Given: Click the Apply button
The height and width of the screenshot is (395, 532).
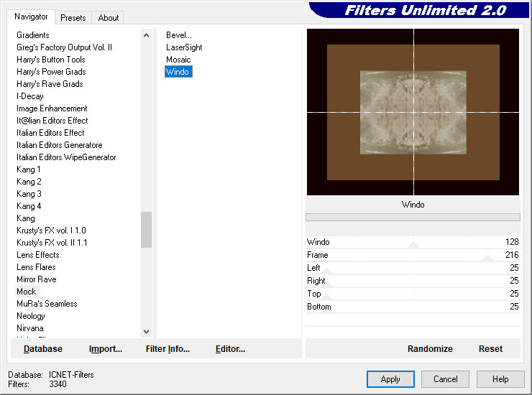Looking at the screenshot, I should (x=390, y=379).
